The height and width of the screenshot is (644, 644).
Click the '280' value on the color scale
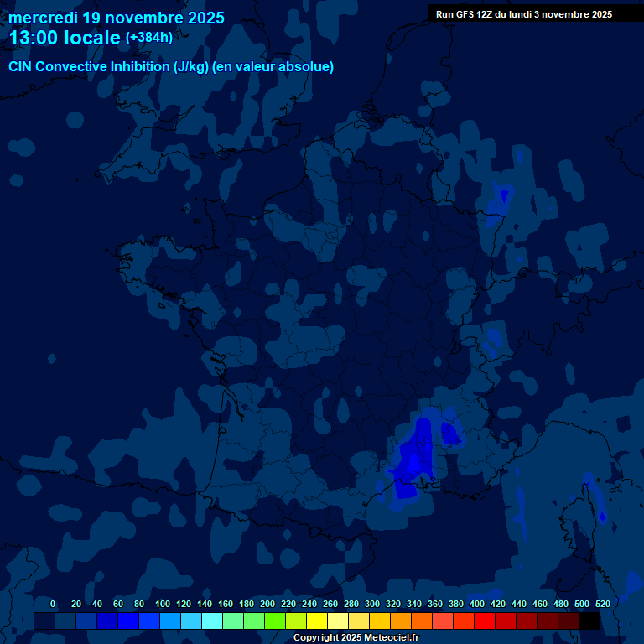351,604
